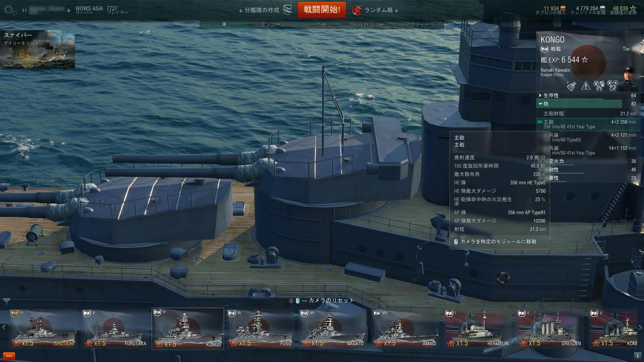Open the settings gear menu

click(x=10, y=10)
